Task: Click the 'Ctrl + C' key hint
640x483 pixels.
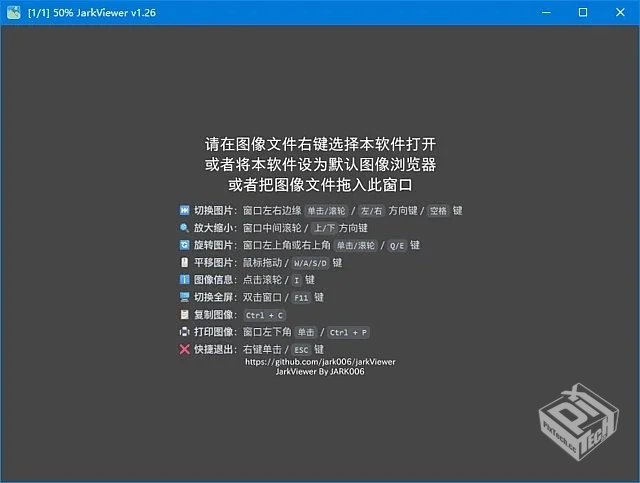Action: pos(264,315)
